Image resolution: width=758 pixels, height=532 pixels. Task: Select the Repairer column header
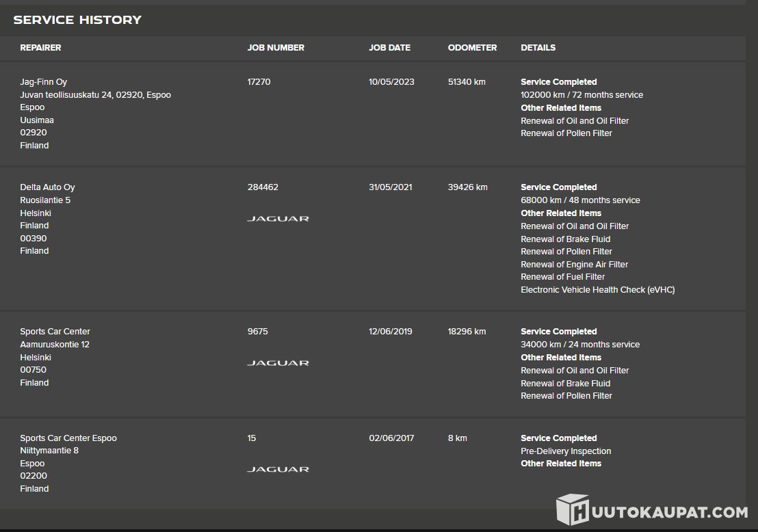click(x=40, y=48)
